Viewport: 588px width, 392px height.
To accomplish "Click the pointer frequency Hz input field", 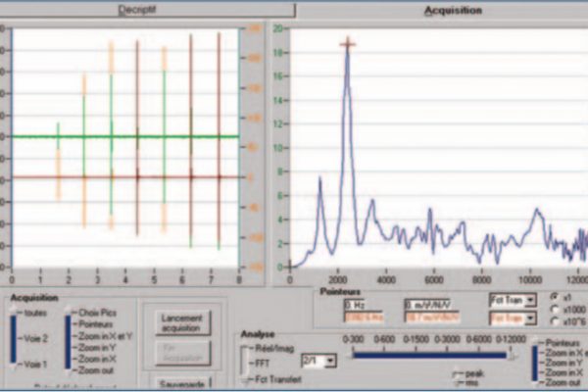I will (x=363, y=306).
